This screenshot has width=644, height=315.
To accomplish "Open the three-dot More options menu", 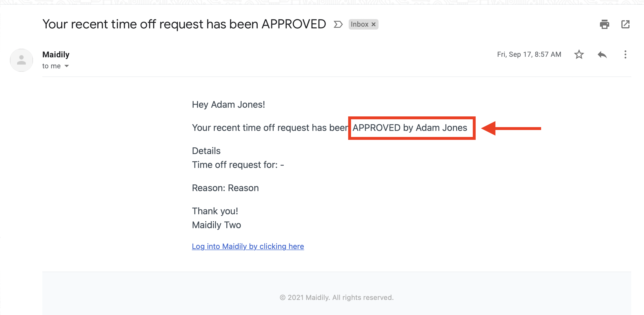I will tap(625, 54).
